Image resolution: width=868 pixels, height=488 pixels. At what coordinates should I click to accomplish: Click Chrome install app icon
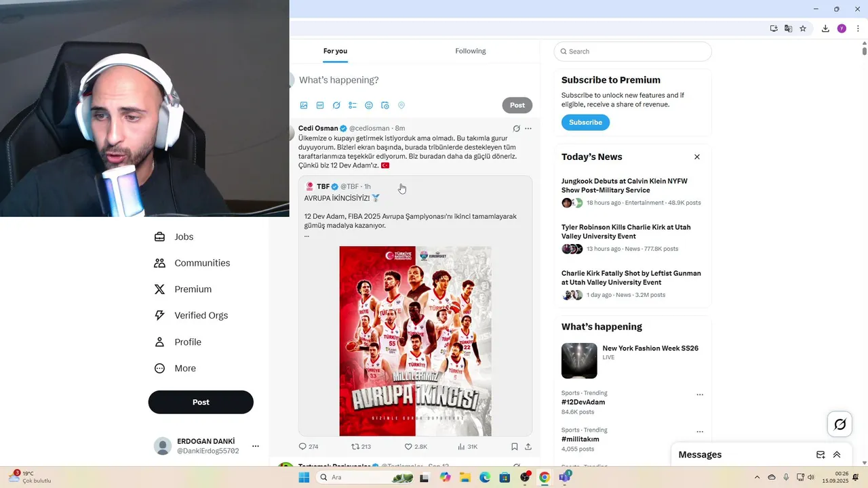pos(774,28)
